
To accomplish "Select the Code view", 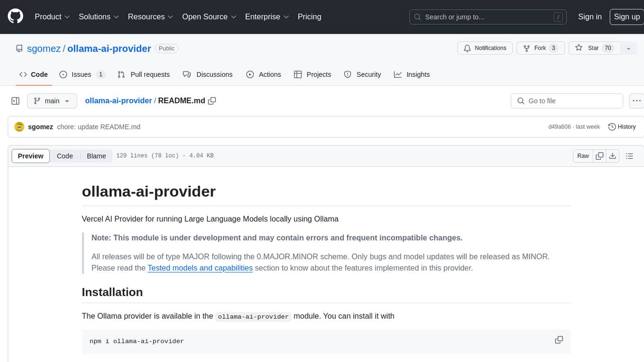I will [x=65, y=156].
